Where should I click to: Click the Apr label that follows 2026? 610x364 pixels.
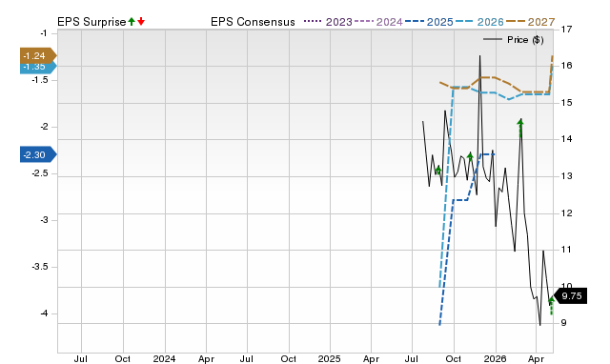coord(536,359)
